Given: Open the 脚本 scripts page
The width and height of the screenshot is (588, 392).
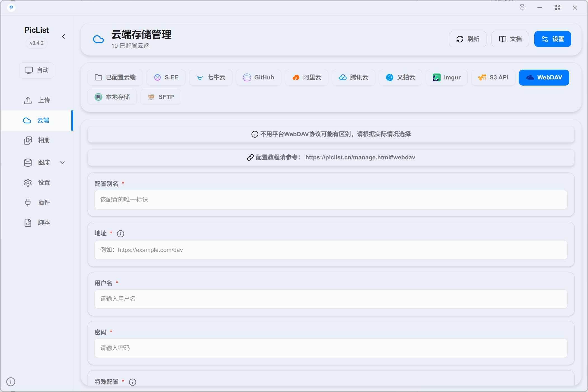Looking at the screenshot, I should [x=37, y=223].
